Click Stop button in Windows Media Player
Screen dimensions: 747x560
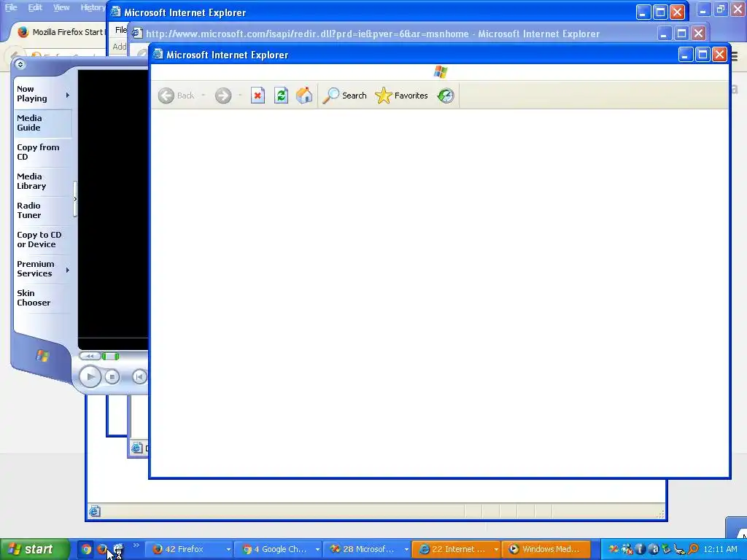click(x=112, y=377)
